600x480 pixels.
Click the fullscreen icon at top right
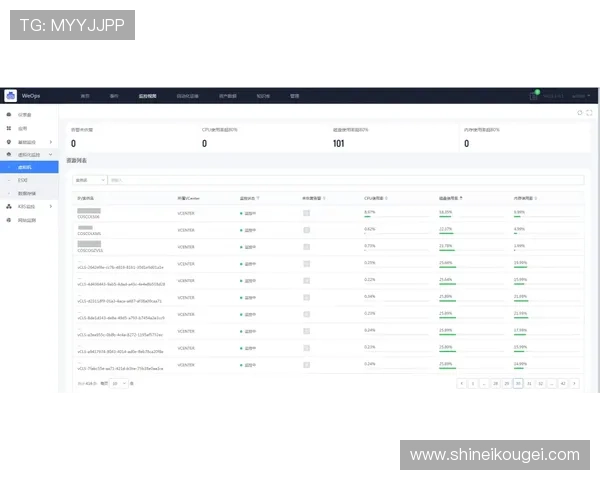coord(589,113)
